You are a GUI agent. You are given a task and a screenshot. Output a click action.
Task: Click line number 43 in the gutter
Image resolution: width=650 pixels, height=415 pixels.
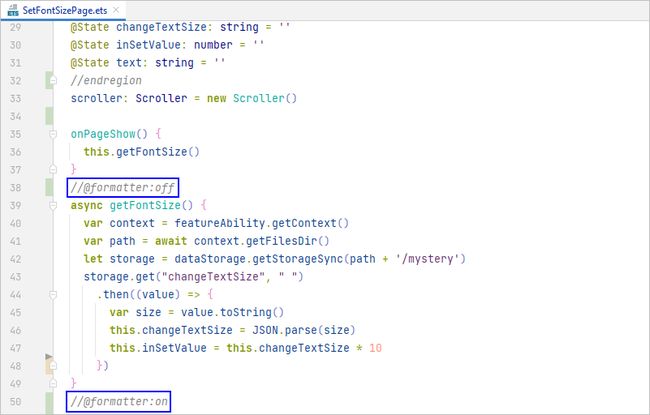pyautogui.click(x=15, y=277)
